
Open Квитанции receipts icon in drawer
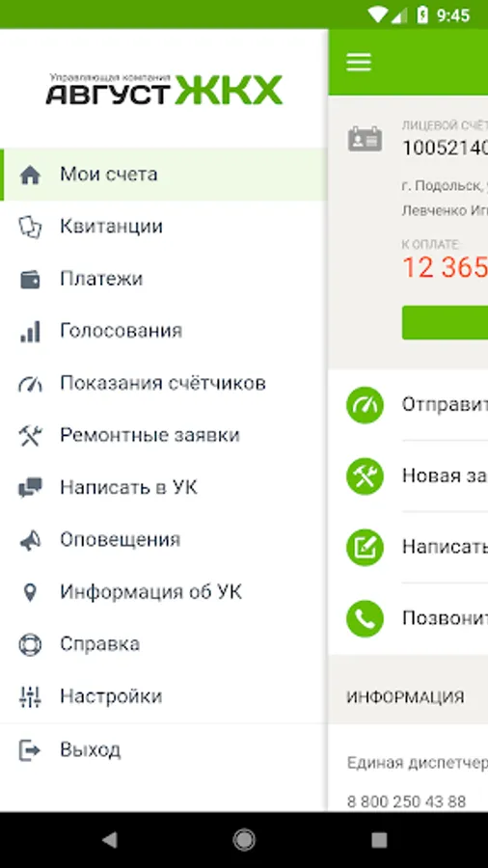click(30, 227)
